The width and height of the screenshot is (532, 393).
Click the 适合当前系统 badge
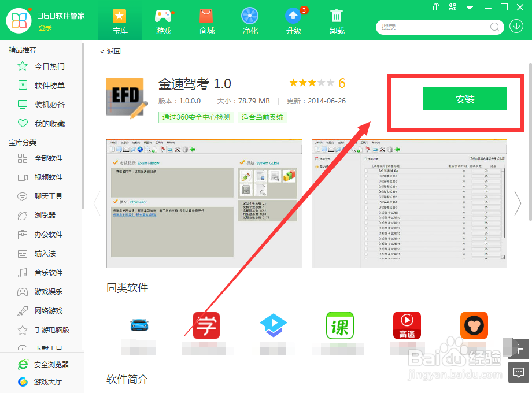(263, 117)
